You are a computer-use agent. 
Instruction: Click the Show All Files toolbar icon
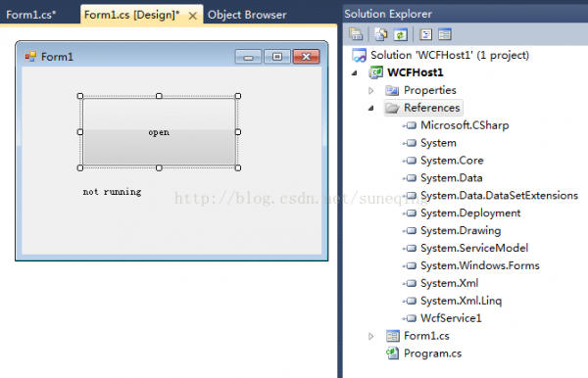[380, 34]
